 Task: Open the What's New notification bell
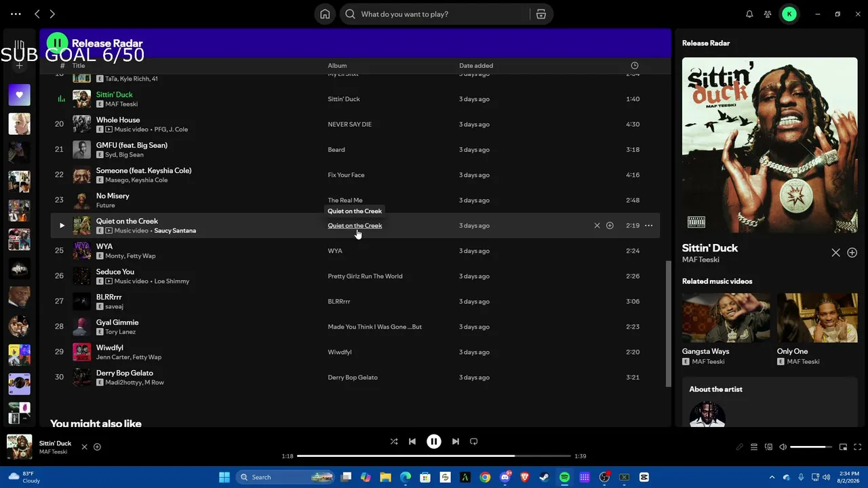click(x=749, y=14)
